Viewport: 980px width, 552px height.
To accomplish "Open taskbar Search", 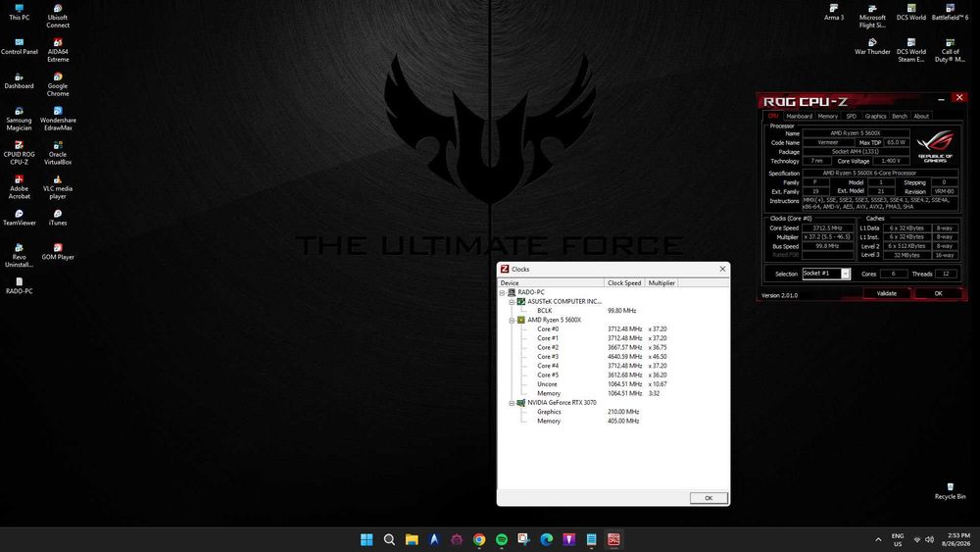I will (x=389, y=539).
